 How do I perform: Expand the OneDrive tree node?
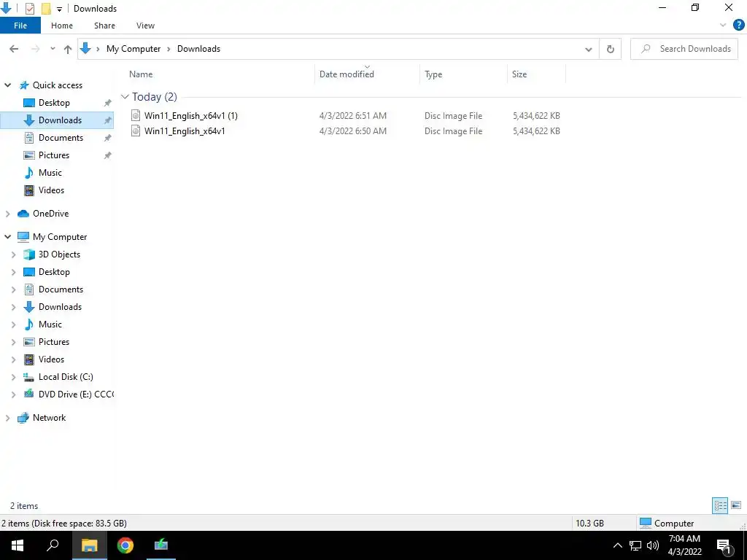point(7,214)
